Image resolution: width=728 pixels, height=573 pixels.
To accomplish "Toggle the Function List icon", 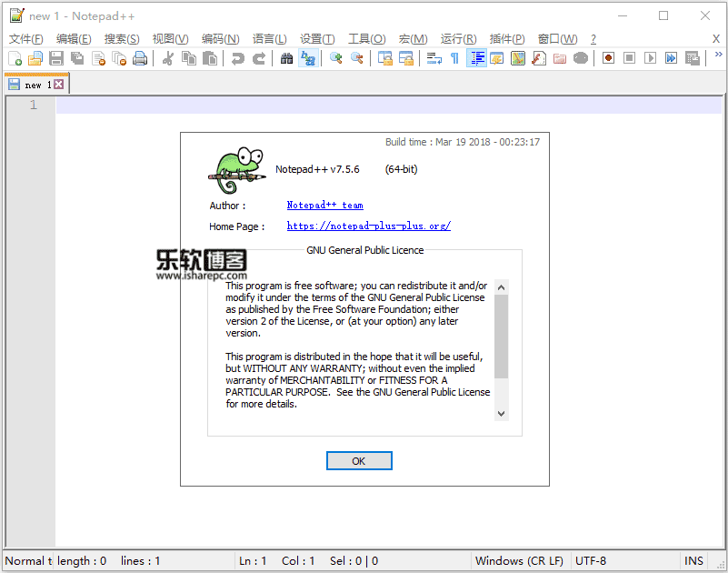I will (x=539, y=58).
